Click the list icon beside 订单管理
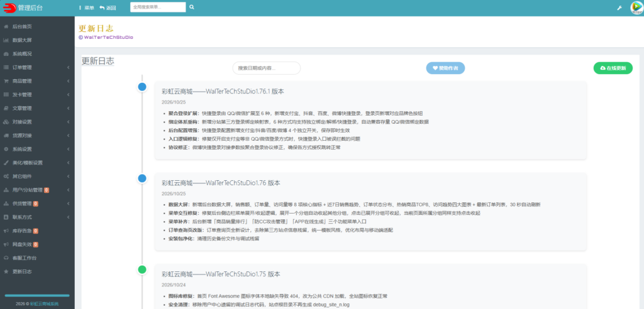The image size is (644, 309). coord(6,67)
